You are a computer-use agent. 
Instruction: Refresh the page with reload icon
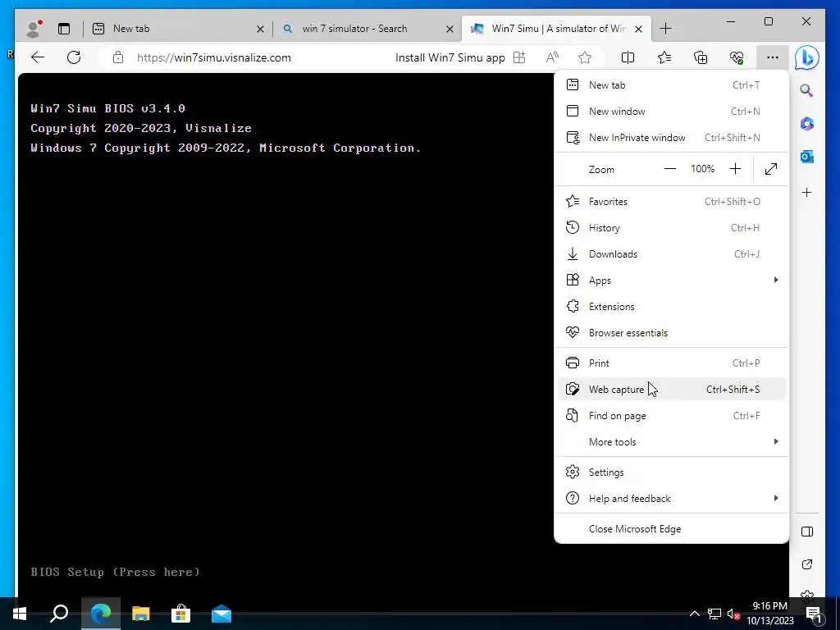point(74,57)
